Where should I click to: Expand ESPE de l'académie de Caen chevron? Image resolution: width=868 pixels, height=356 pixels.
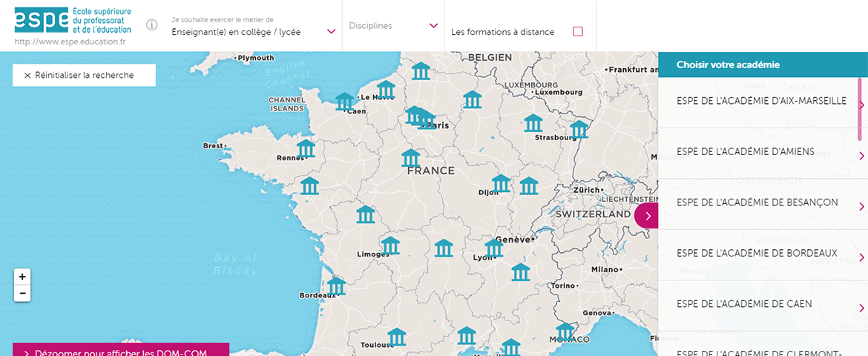[861, 308]
